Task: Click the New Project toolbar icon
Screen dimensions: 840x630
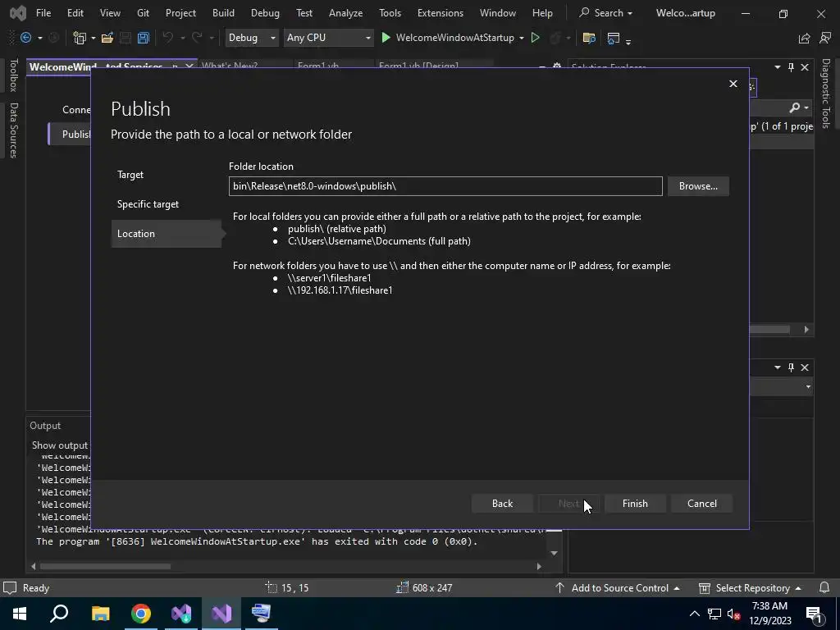Action: coord(80,38)
